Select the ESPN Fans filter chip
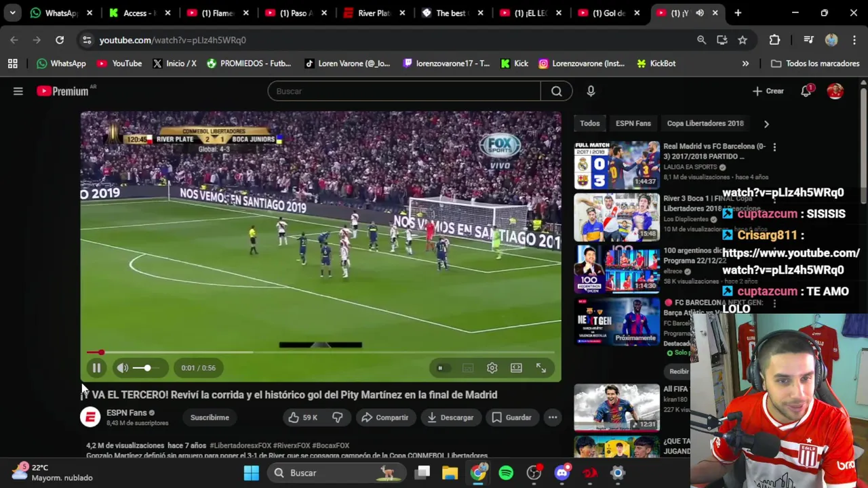This screenshot has width=868, height=488. coord(633,123)
